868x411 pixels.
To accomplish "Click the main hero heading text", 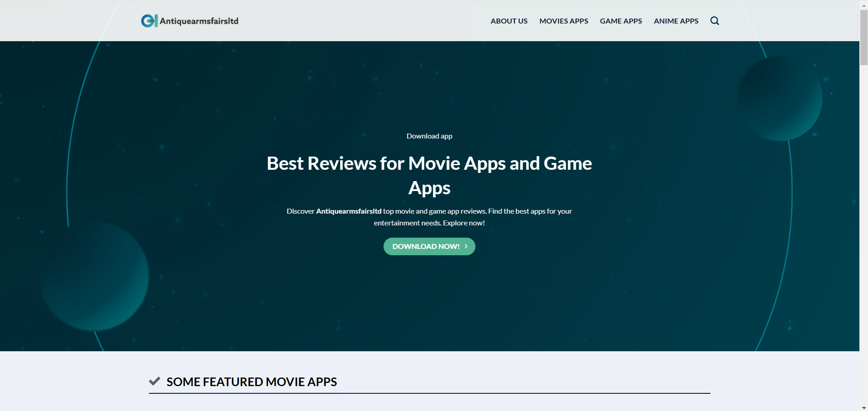I will (x=429, y=176).
